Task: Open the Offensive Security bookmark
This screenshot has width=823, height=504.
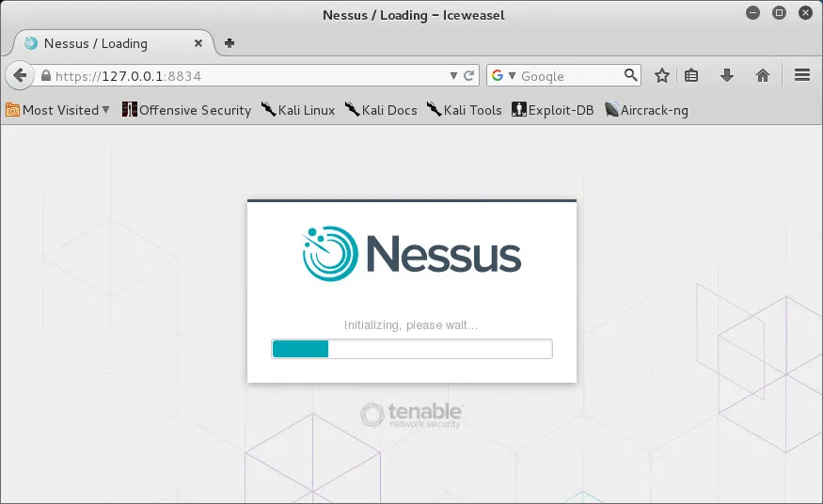Action: [x=187, y=110]
